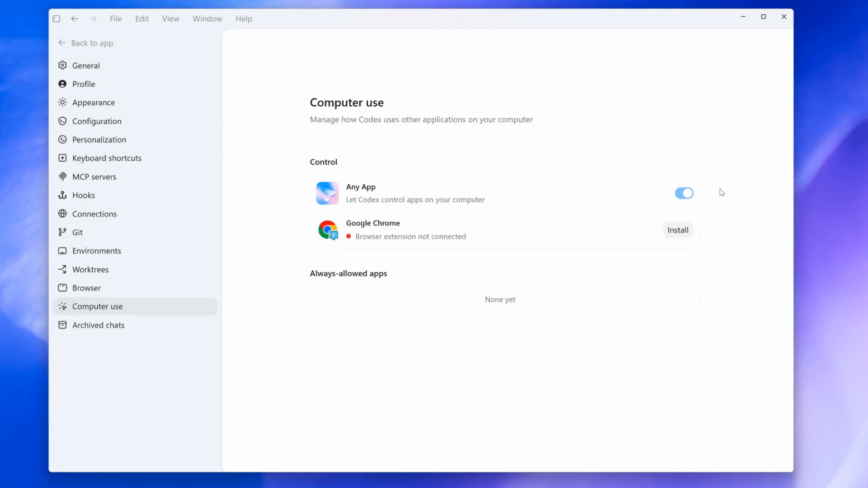Open the Help menu
The height and width of the screenshot is (488, 868).
click(x=244, y=19)
